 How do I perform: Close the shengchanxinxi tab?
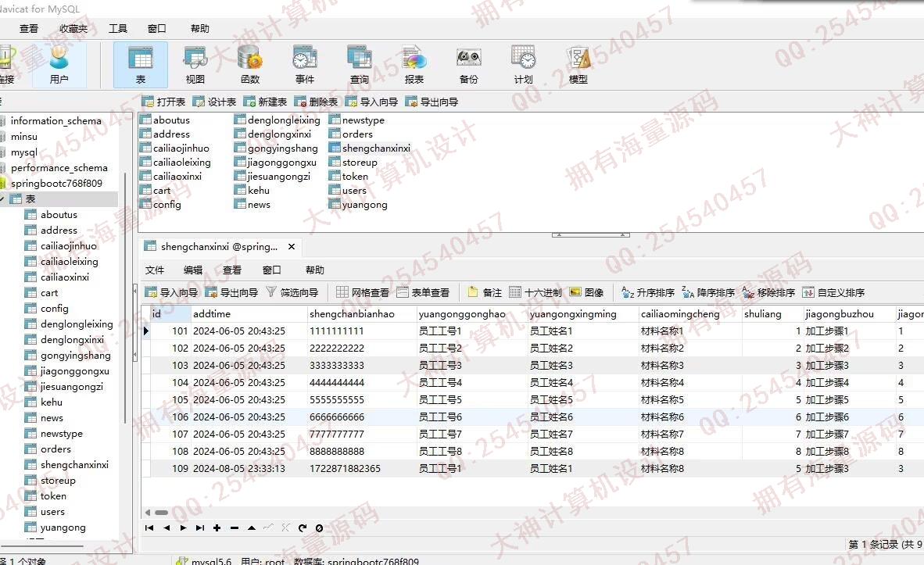pyautogui.click(x=291, y=246)
